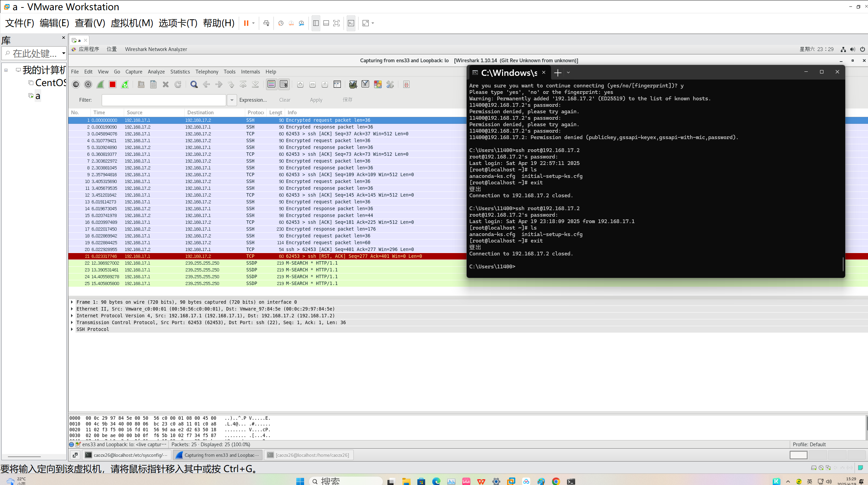The width and height of the screenshot is (868, 485).
Task: Open the Statistics menu
Action: click(x=180, y=72)
